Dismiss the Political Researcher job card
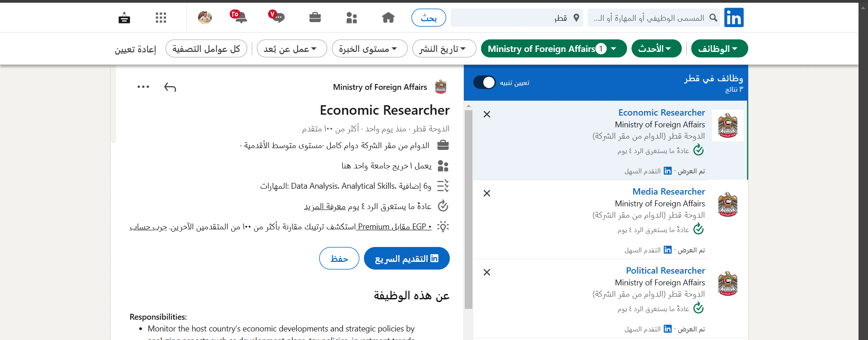Screen dimensions: 868x340 (x=487, y=272)
